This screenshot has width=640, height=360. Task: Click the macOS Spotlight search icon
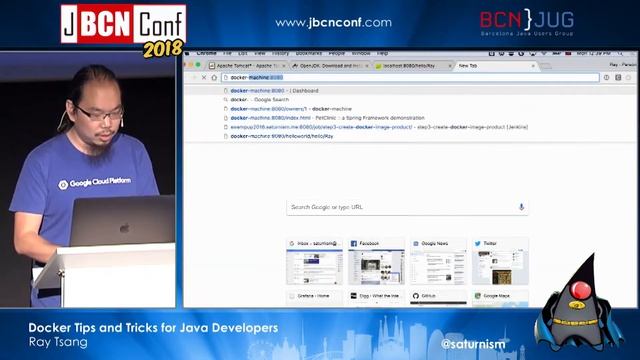click(620, 53)
